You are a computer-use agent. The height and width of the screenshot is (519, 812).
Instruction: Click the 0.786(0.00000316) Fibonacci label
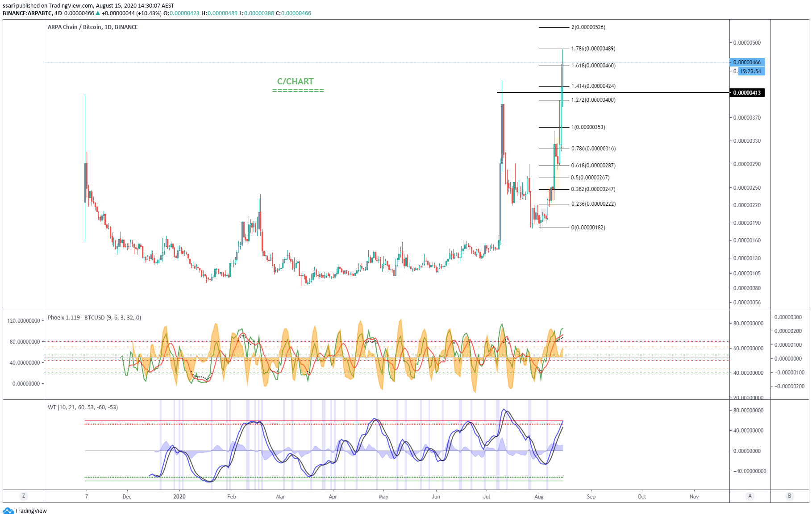(593, 149)
